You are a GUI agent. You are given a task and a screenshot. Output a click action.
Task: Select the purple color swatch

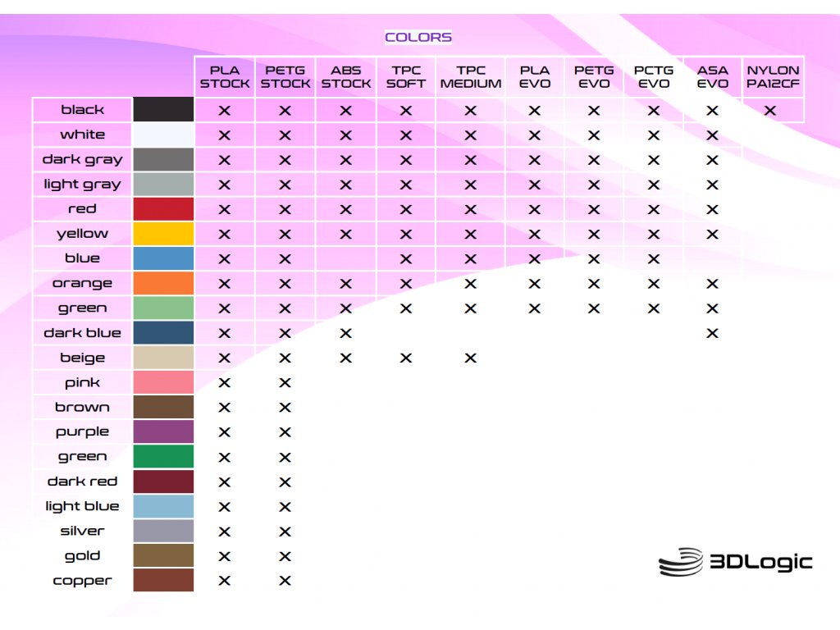163,431
